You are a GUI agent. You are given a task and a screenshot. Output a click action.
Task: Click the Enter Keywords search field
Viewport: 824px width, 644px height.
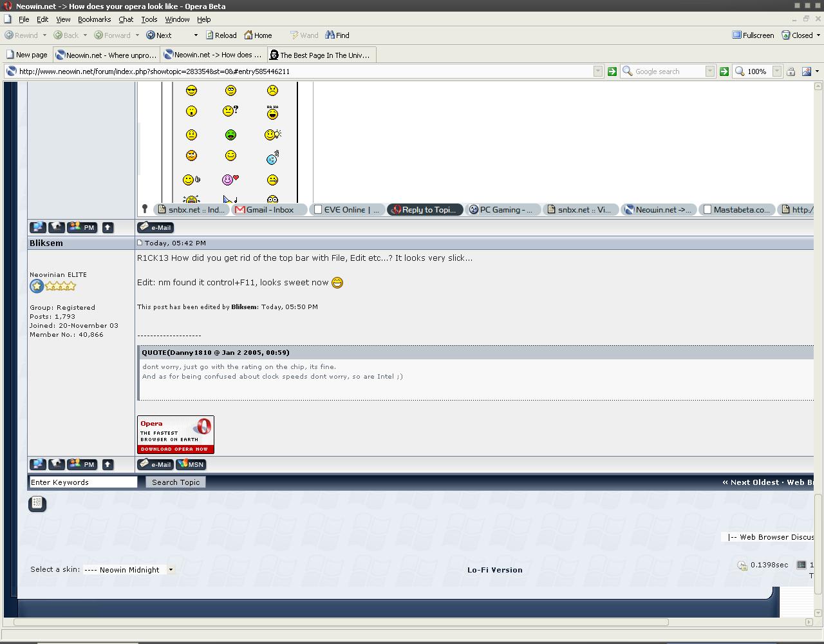pos(83,482)
